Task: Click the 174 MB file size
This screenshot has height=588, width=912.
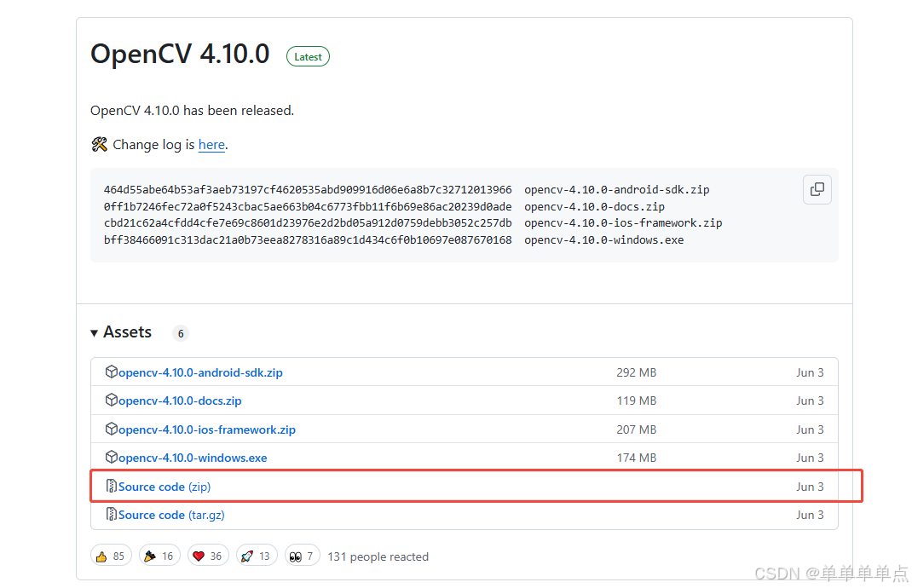Action: [x=637, y=458]
